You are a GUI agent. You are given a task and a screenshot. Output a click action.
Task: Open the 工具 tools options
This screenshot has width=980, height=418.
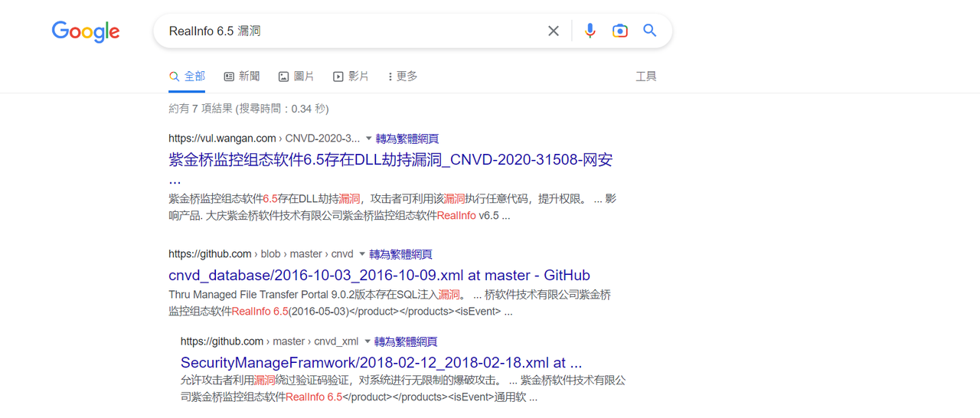646,77
